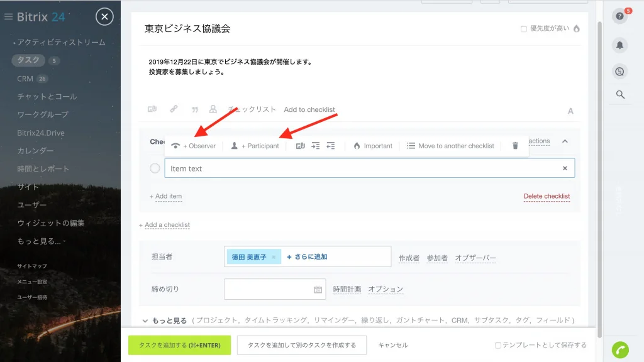
Task: Click the サイトマップ link
Action: click(32, 266)
